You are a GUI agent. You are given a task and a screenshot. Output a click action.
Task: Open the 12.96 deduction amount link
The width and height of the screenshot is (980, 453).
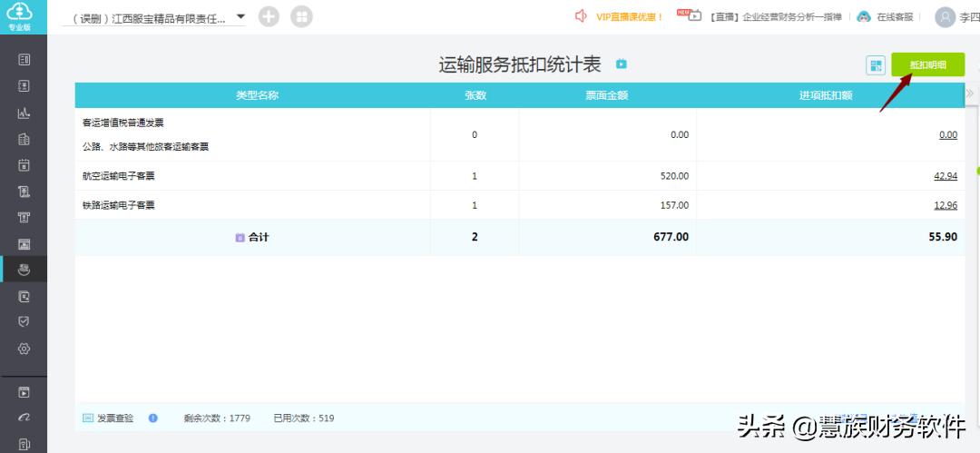point(946,204)
